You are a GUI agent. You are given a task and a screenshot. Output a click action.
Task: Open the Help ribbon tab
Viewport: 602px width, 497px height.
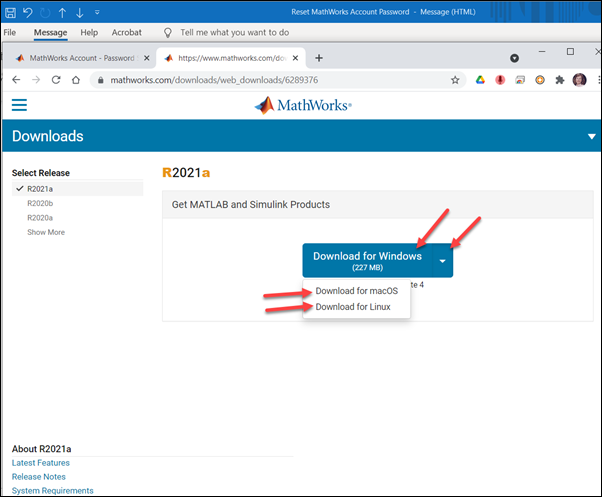[x=89, y=33]
